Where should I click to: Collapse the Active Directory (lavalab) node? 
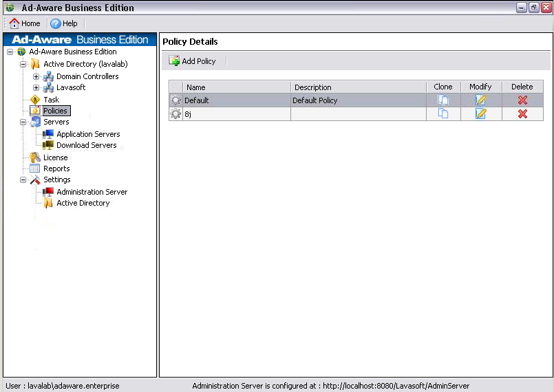[23, 64]
